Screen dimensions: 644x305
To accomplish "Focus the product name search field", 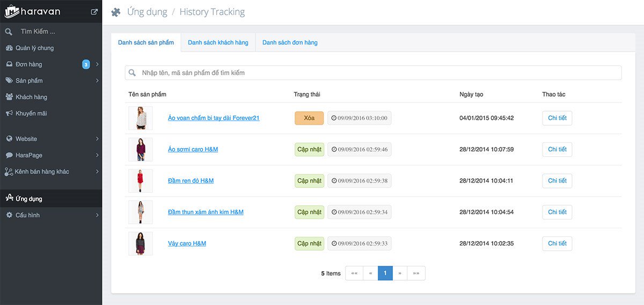I will click(x=373, y=72).
